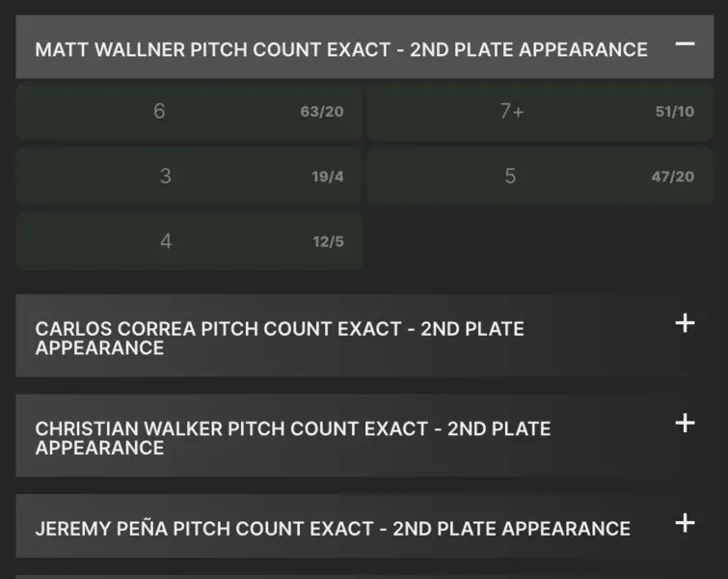Click the plus icon for Carlos Correa
Viewport: 728px width, 579px height.
pos(685,323)
